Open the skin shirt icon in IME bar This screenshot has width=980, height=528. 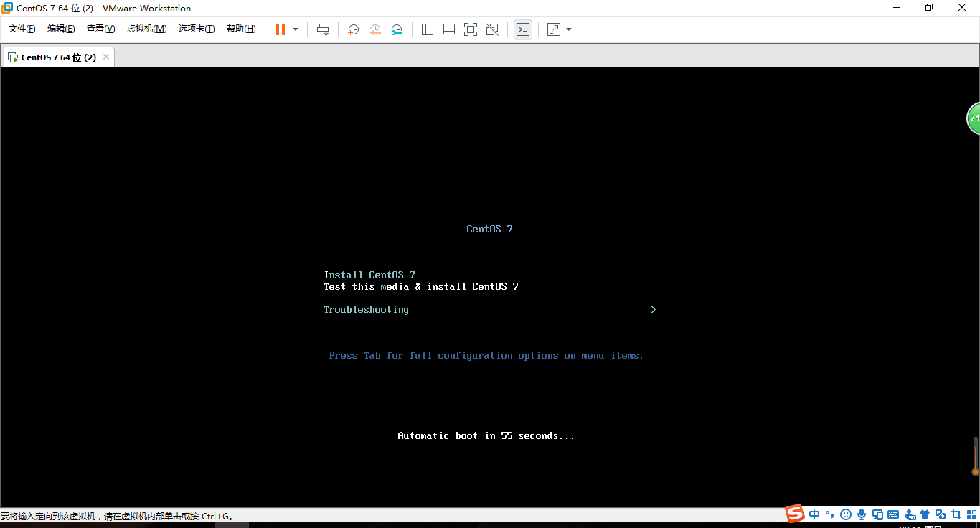coord(925,514)
